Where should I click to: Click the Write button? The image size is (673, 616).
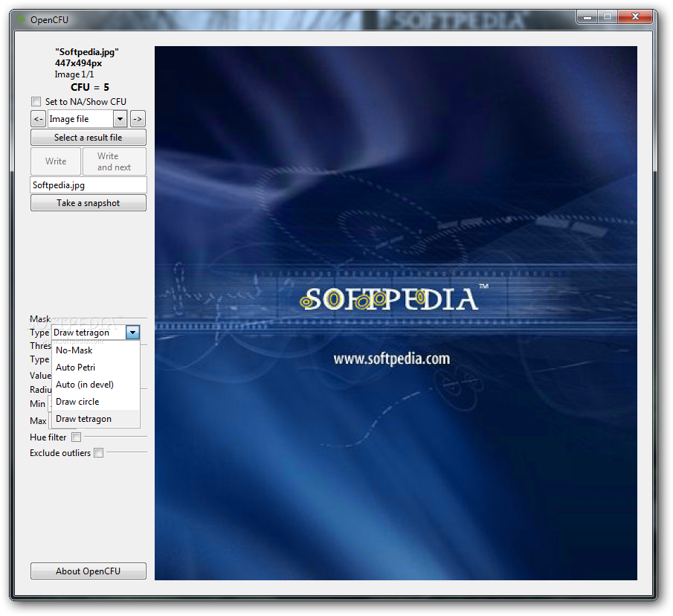[x=56, y=161]
